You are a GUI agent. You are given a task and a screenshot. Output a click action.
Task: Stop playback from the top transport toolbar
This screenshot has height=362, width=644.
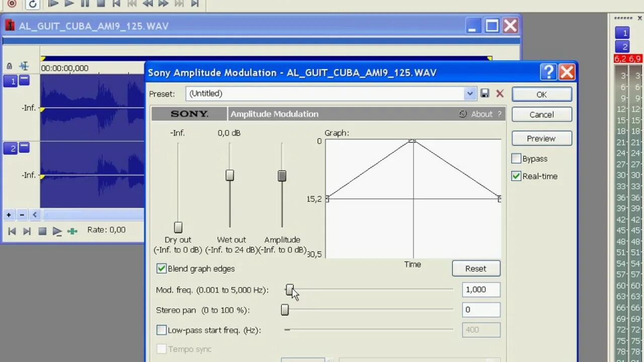point(101,4)
